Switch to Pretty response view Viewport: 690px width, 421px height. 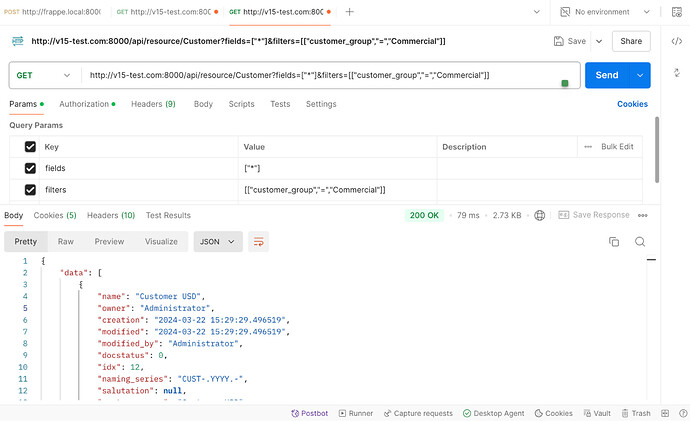tap(26, 242)
